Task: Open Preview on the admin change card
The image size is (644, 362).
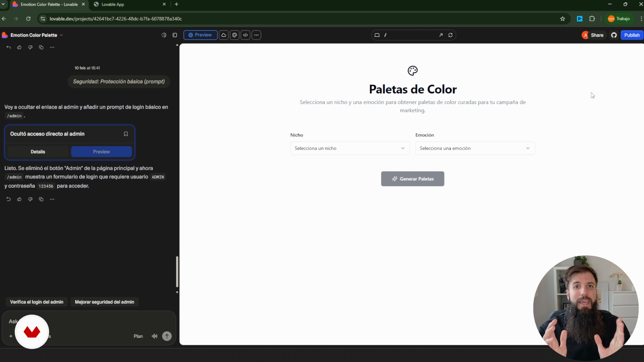Action: [x=101, y=152]
